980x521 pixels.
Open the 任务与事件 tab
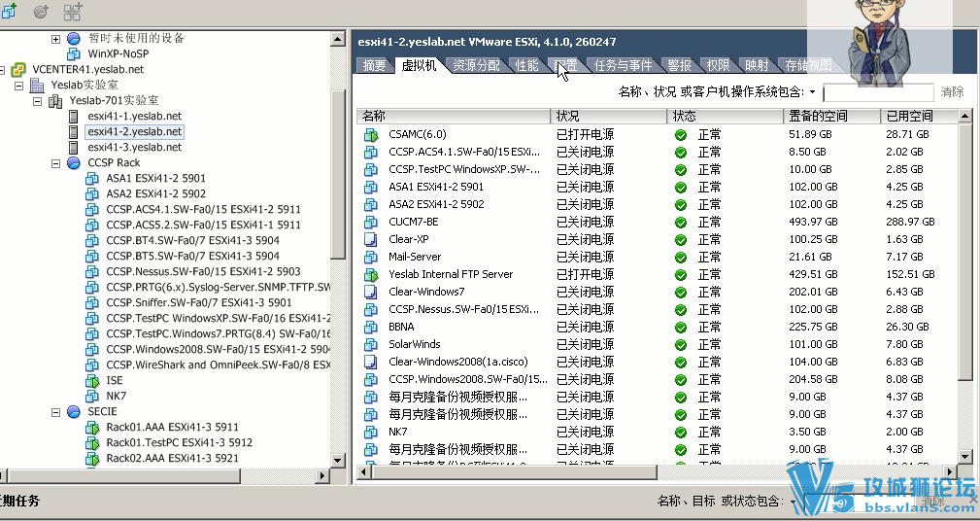(623, 65)
